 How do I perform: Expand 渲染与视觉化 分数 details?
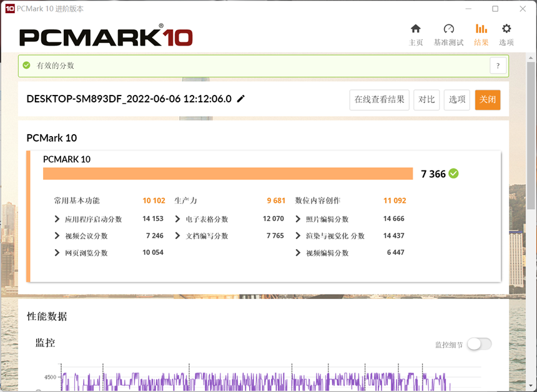(x=298, y=235)
